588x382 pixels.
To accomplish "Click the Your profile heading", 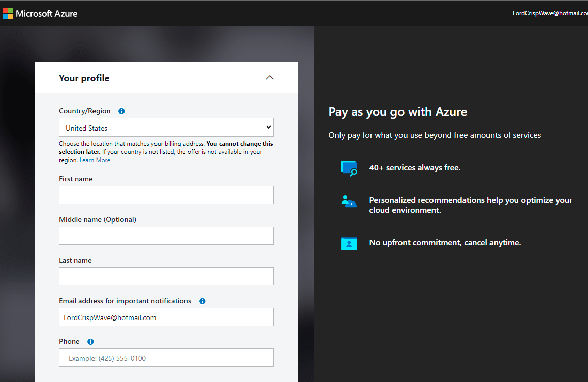I will pyautogui.click(x=84, y=78).
